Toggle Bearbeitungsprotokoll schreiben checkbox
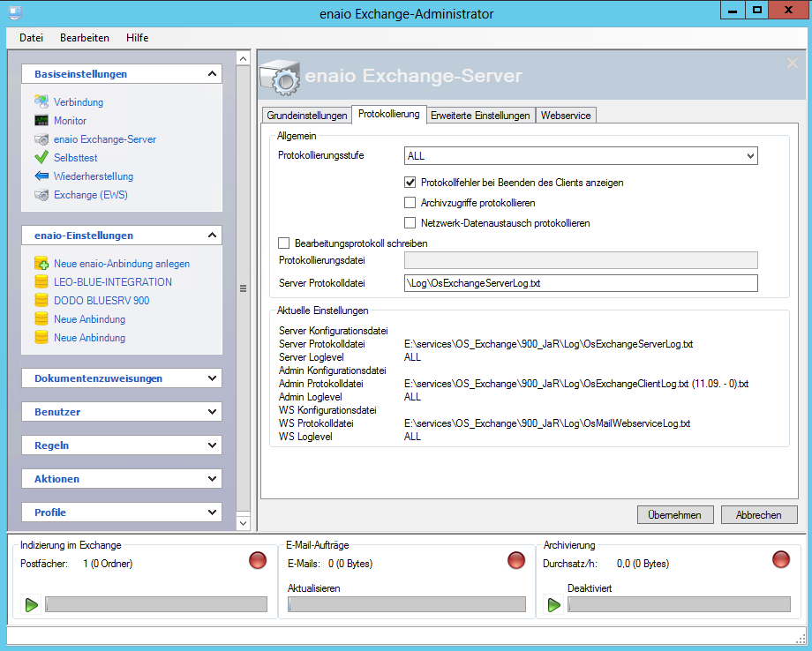Viewport: 812px width, 651px height. (284, 243)
